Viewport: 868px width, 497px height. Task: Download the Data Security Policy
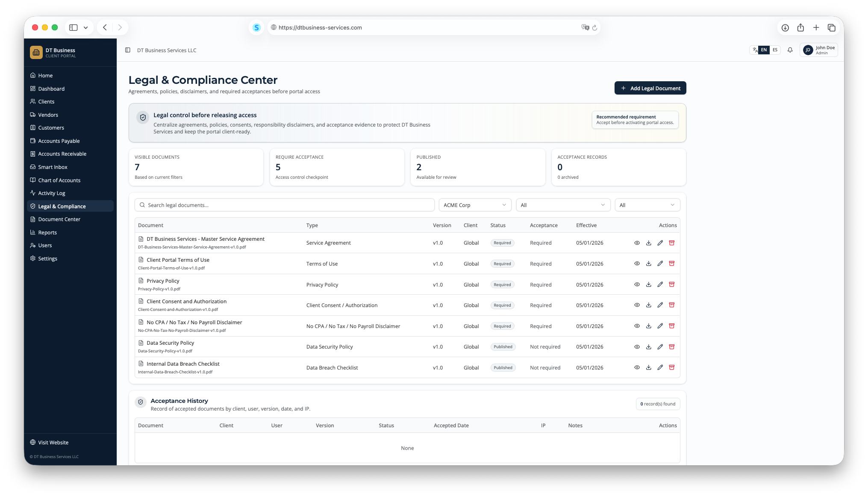[648, 347]
